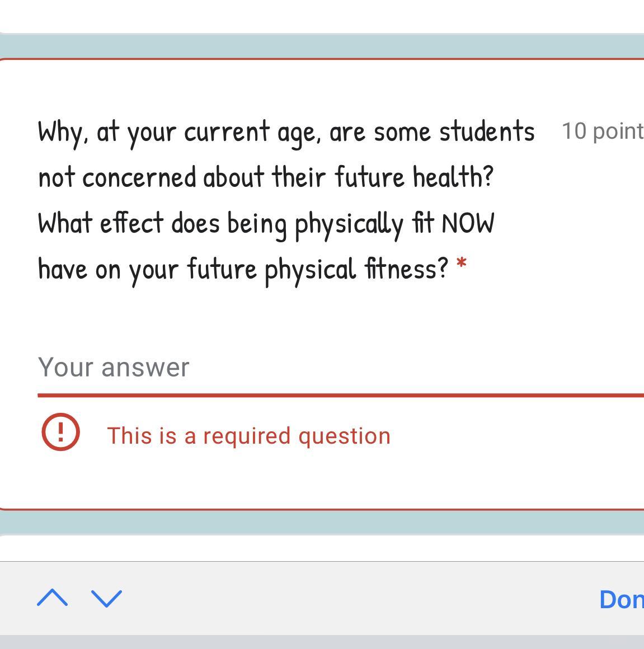
Task: Click the empty keyboard toolbar area between arrows and Done
Action: [358, 598]
